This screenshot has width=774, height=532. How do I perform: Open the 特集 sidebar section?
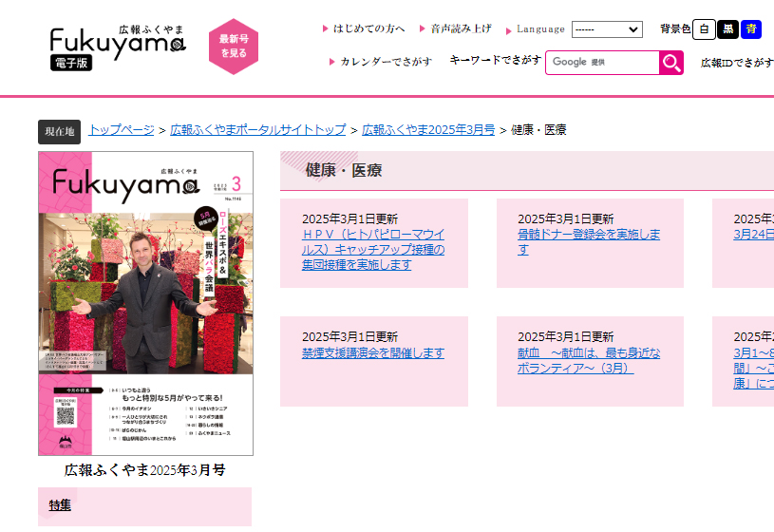pyautogui.click(x=60, y=505)
